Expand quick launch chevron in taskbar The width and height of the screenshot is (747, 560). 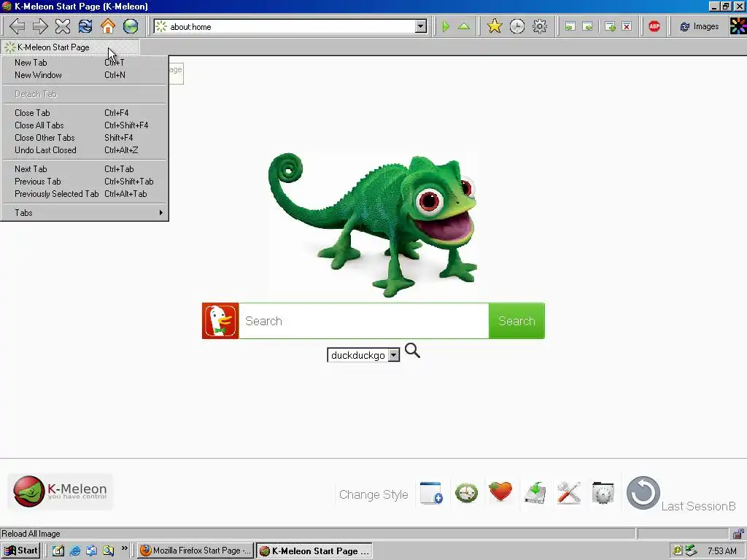coord(124,548)
